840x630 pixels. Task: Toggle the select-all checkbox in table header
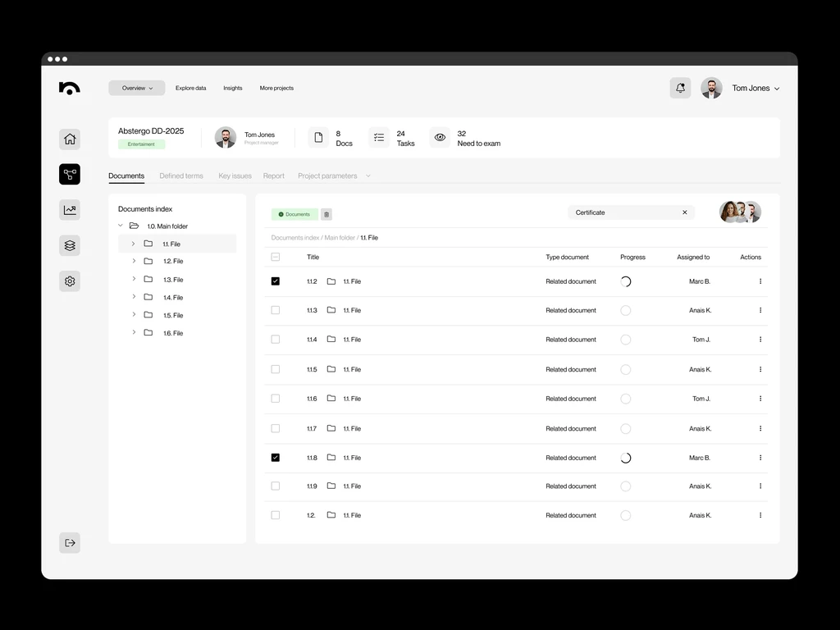tap(276, 257)
